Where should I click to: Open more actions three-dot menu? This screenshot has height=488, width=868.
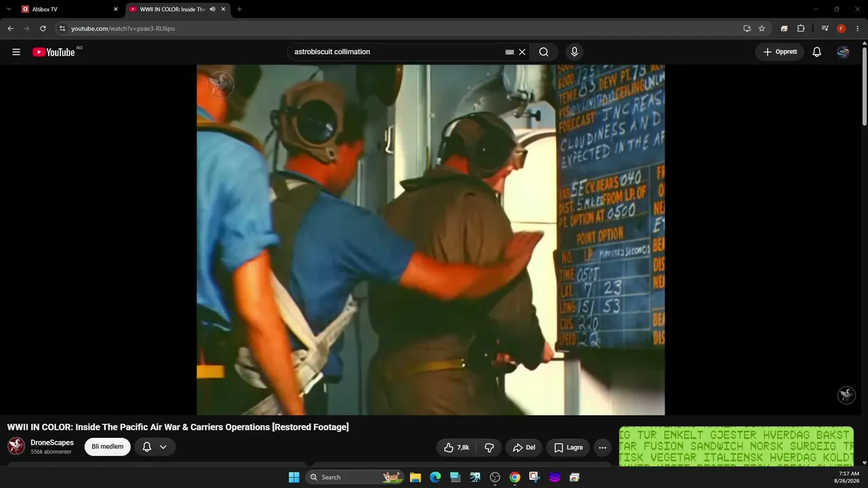click(x=602, y=447)
